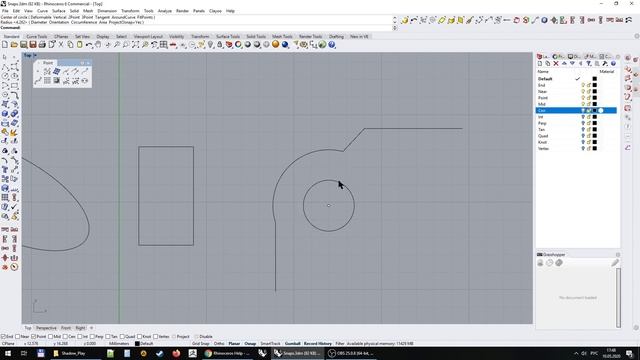Click the layer Tools hammer icon
This screenshot has width=640, height=360.
tap(605, 64)
